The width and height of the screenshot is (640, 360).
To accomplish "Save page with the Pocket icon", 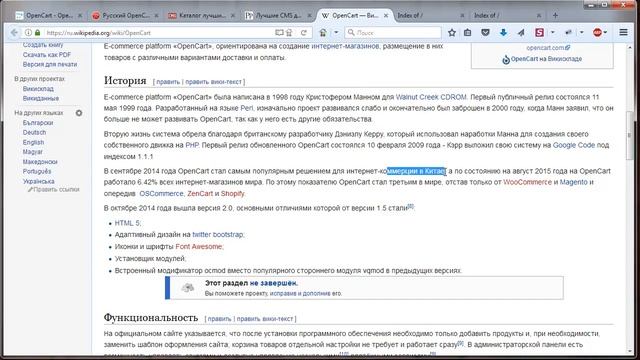I will pyautogui.click(x=485, y=33).
